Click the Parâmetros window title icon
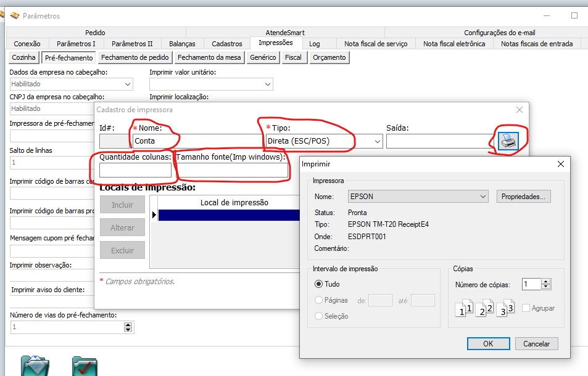The width and height of the screenshot is (588, 376). [15, 16]
